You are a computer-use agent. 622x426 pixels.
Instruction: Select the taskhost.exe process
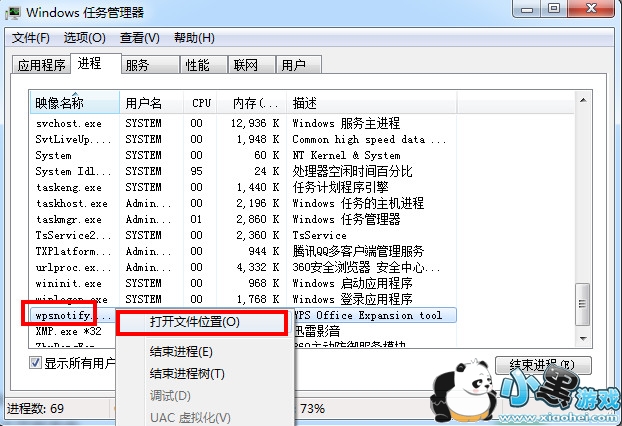(x=243, y=203)
